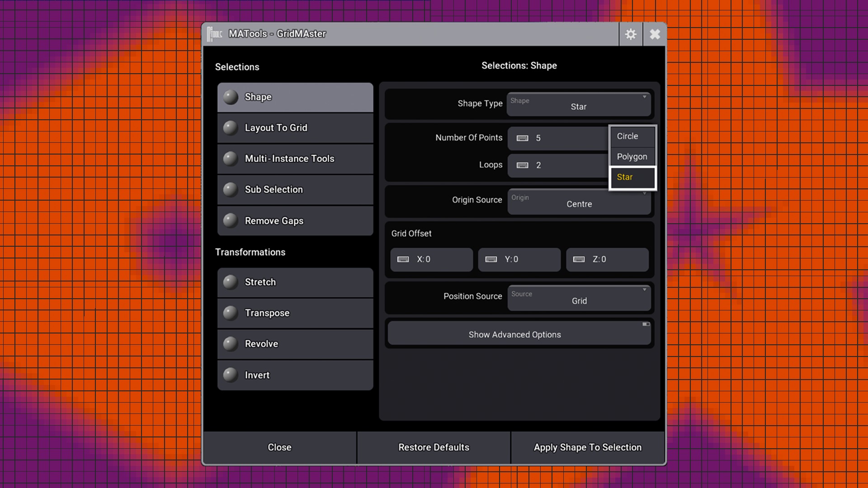
Task: Choose Star from the shape list
Action: click(x=632, y=178)
